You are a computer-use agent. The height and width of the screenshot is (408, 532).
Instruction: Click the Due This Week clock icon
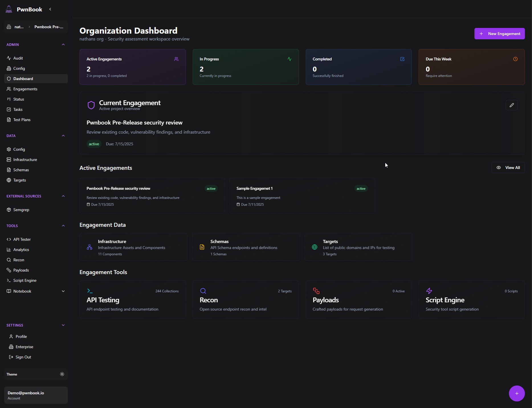tap(515, 59)
